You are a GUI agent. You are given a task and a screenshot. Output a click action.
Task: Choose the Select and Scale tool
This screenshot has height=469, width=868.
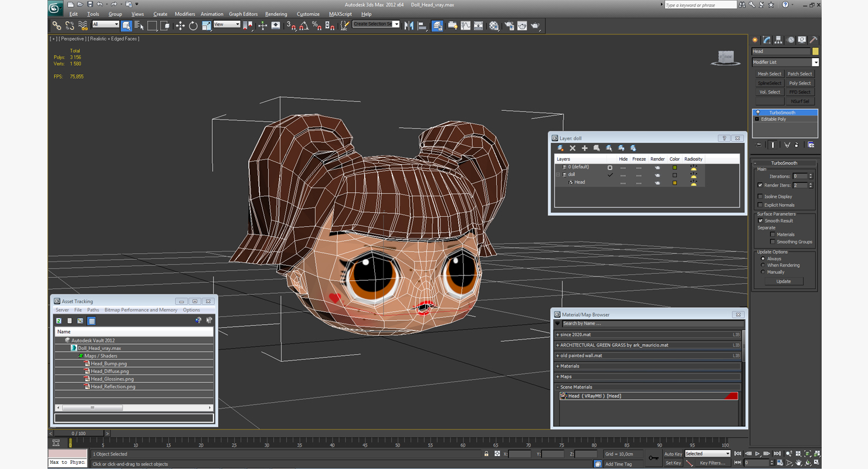click(206, 26)
